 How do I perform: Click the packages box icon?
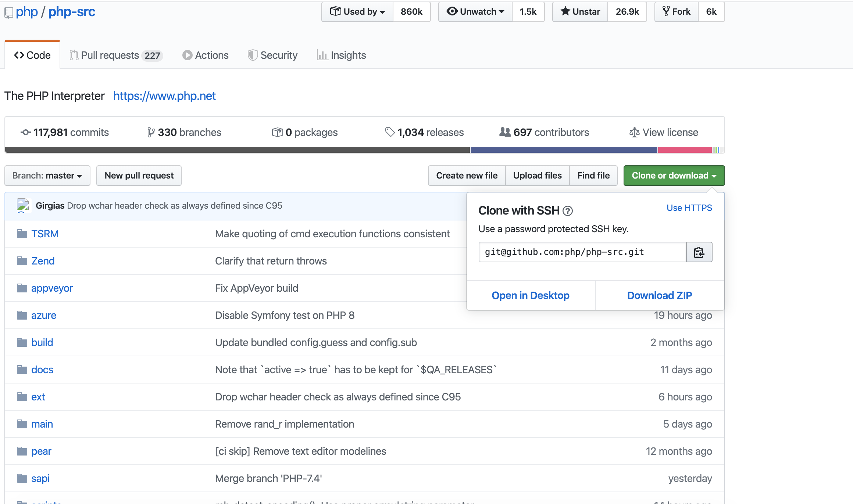click(277, 132)
